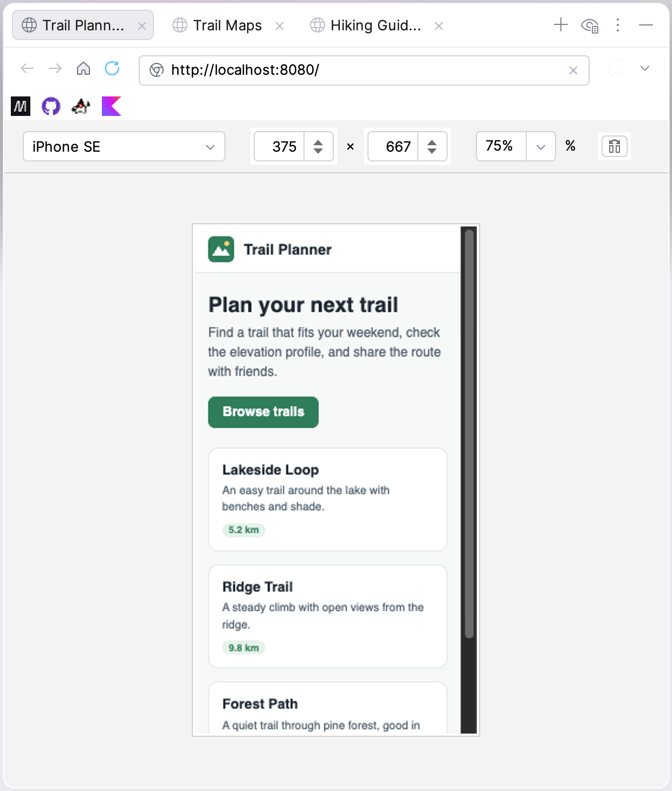Click the Trail Planner mountain logo

[x=221, y=249]
